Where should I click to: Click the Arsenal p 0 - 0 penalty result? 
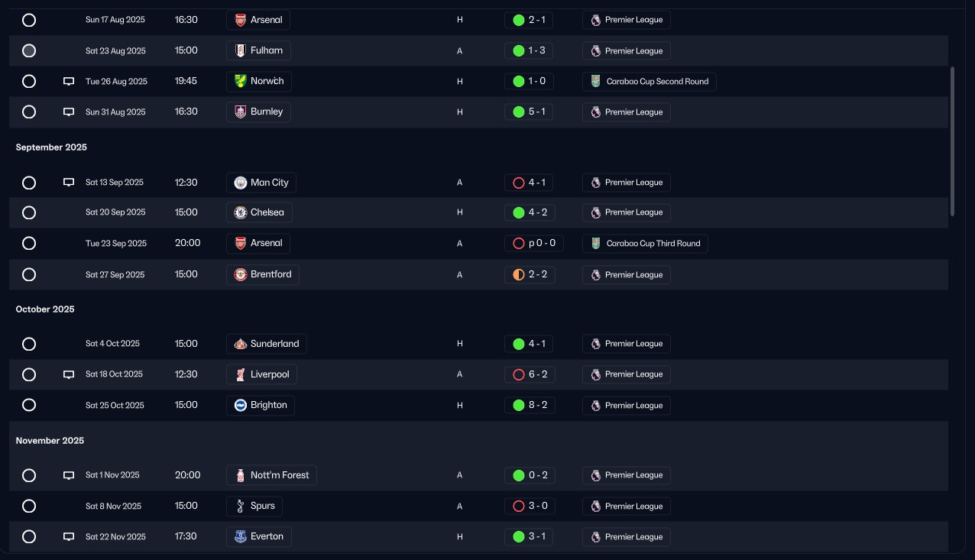pos(533,244)
